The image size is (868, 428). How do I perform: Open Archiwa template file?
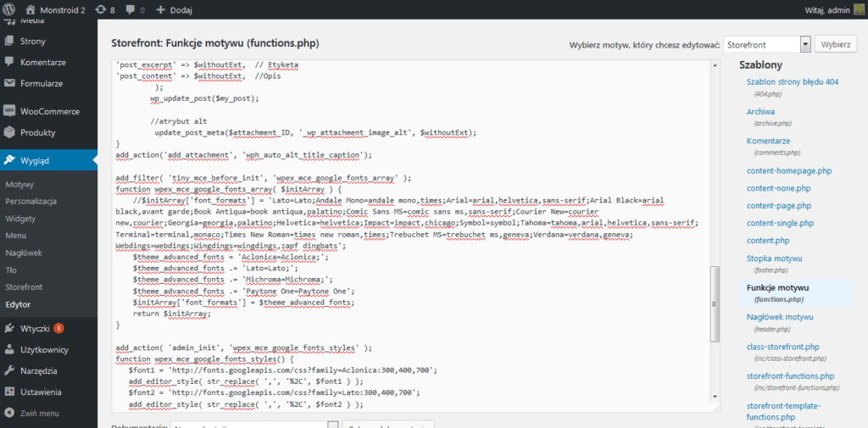pyautogui.click(x=760, y=112)
